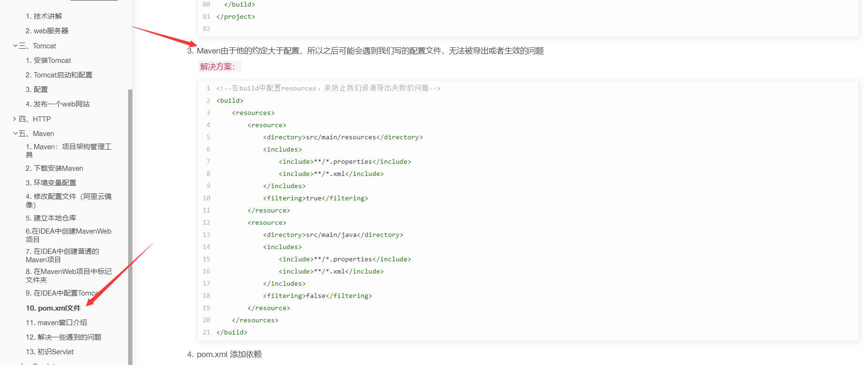The height and width of the screenshot is (365, 868).
Task: Jump to 2. Tomcat启动和配置
Action: point(59,75)
